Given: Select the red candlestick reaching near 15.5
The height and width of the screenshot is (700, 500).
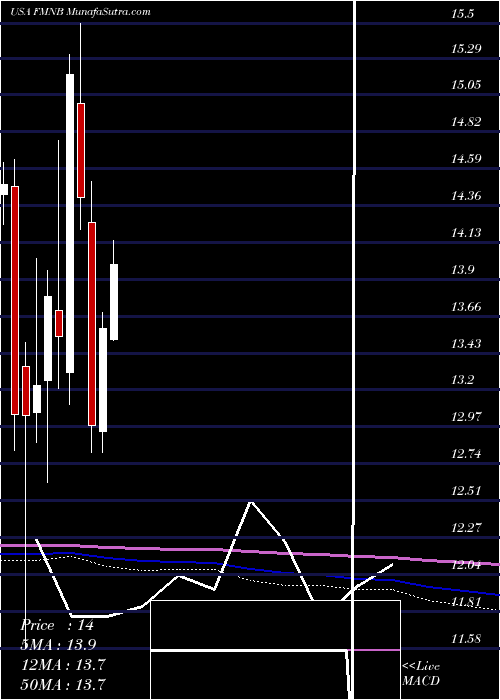Looking at the screenshot, I should [81, 150].
